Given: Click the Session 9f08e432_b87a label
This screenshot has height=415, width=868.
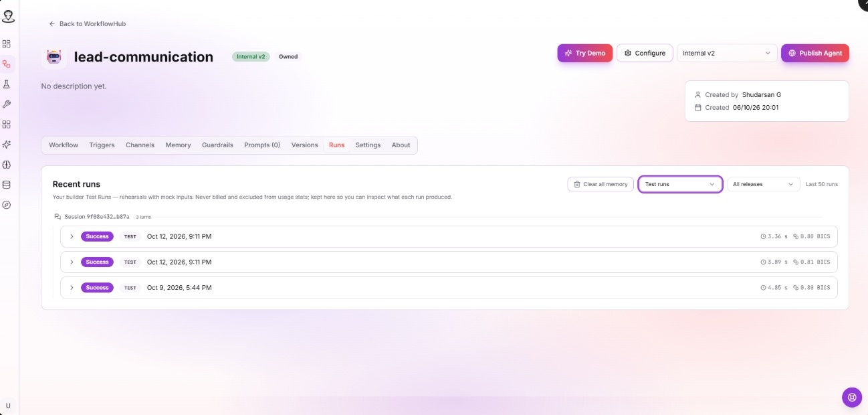Looking at the screenshot, I should point(96,217).
